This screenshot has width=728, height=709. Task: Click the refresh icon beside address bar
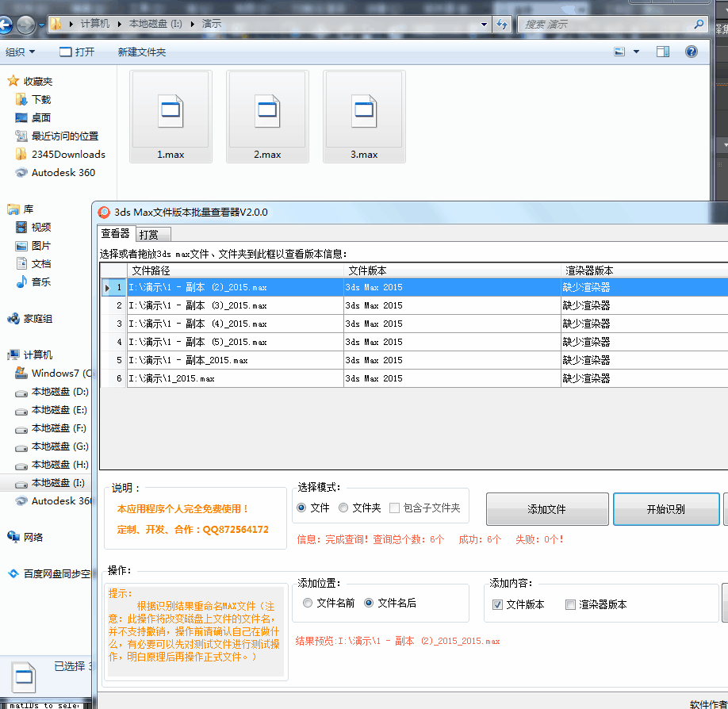tap(502, 25)
